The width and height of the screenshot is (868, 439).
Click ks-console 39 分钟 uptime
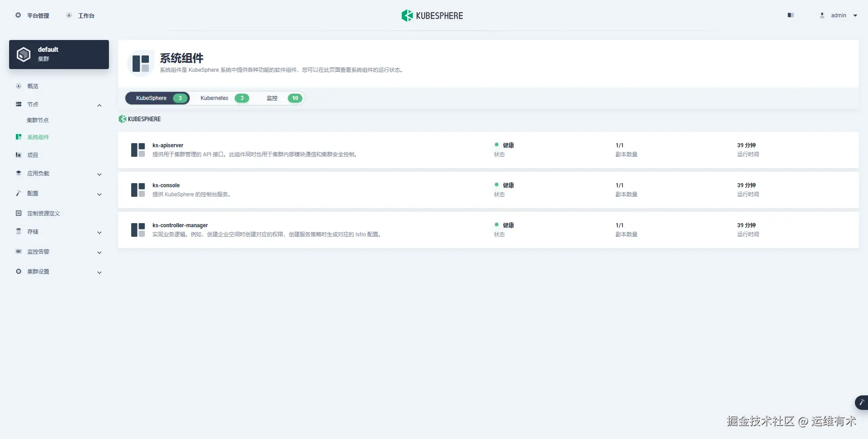(x=746, y=185)
